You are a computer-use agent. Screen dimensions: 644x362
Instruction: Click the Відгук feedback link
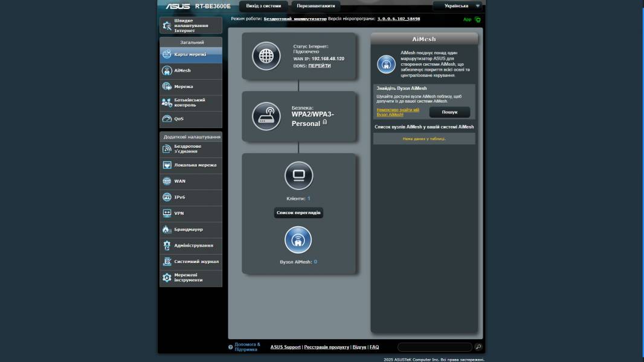(x=359, y=348)
